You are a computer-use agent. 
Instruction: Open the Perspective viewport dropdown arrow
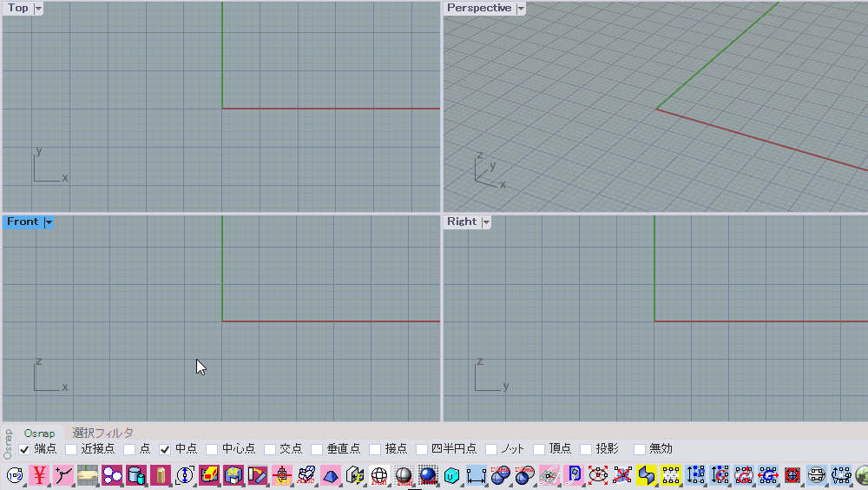(521, 9)
